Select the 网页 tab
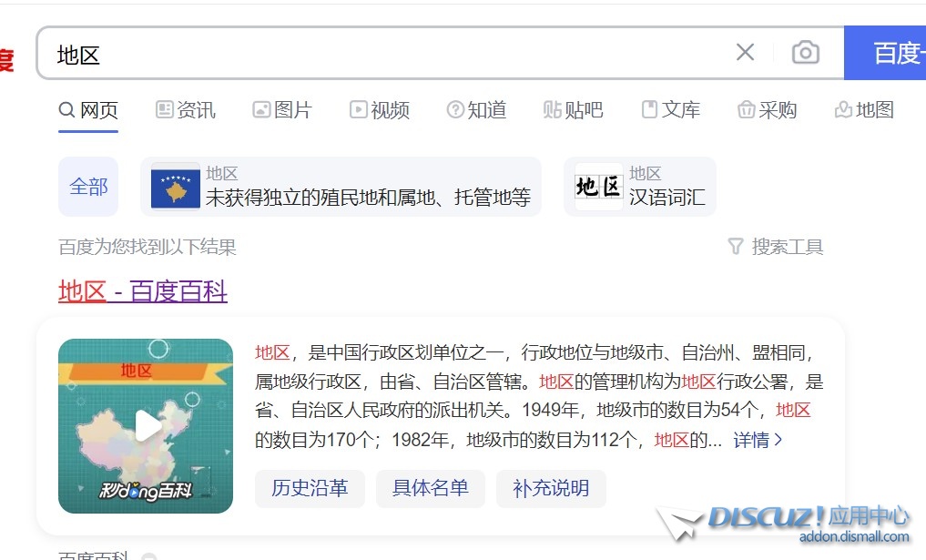The width and height of the screenshot is (926, 560). pyautogui.click(x=88, y=110)
